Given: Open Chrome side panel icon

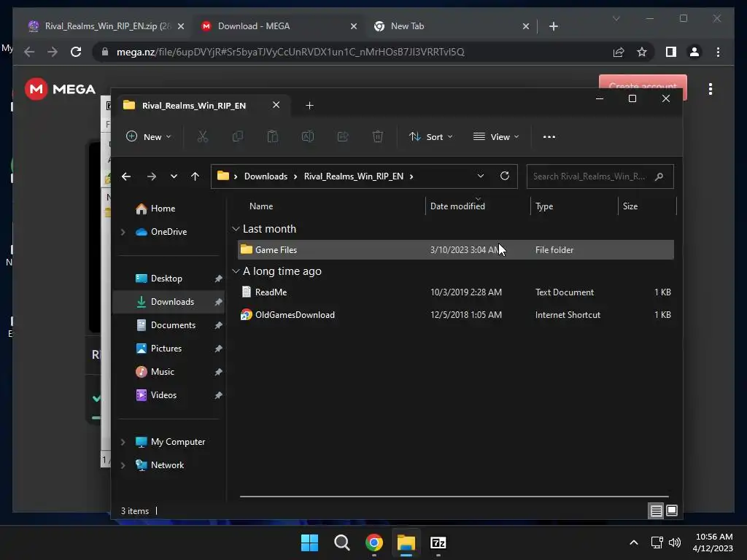Looking at the screenshot, I should [x=671, y=52].
